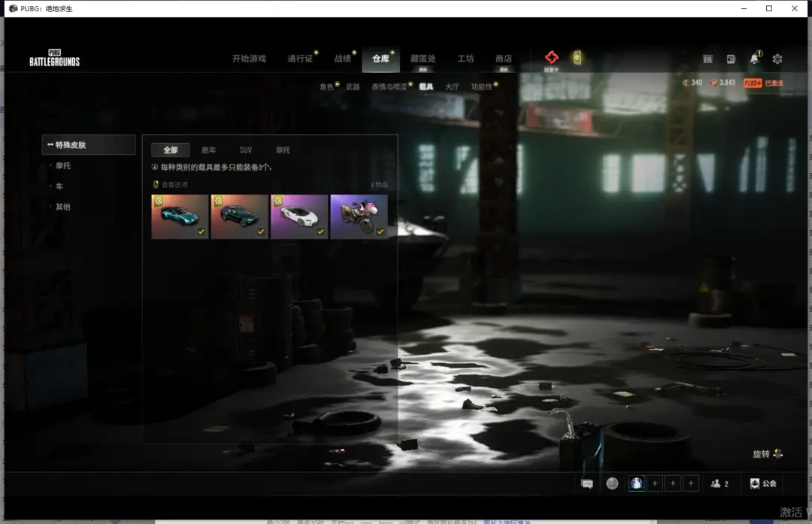Open the yellow glowing coupon icon
812x524 pixels.
577,57
